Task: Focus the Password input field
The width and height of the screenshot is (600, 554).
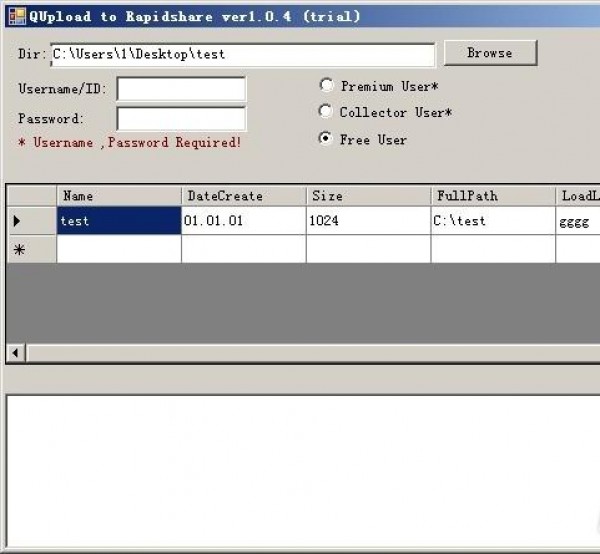Action: tap(181, 119)
